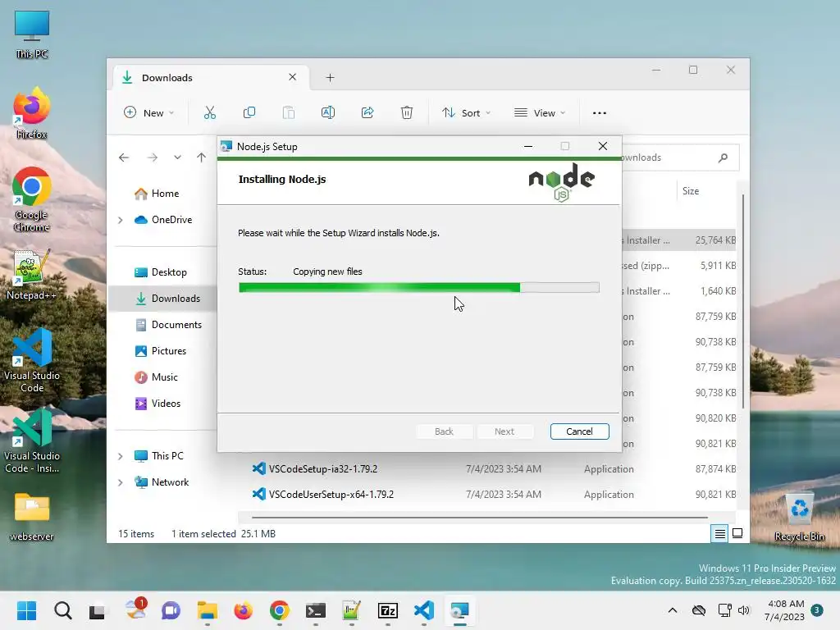
Task: Switch to details view layout icon
Action: [x=719, y=533]
